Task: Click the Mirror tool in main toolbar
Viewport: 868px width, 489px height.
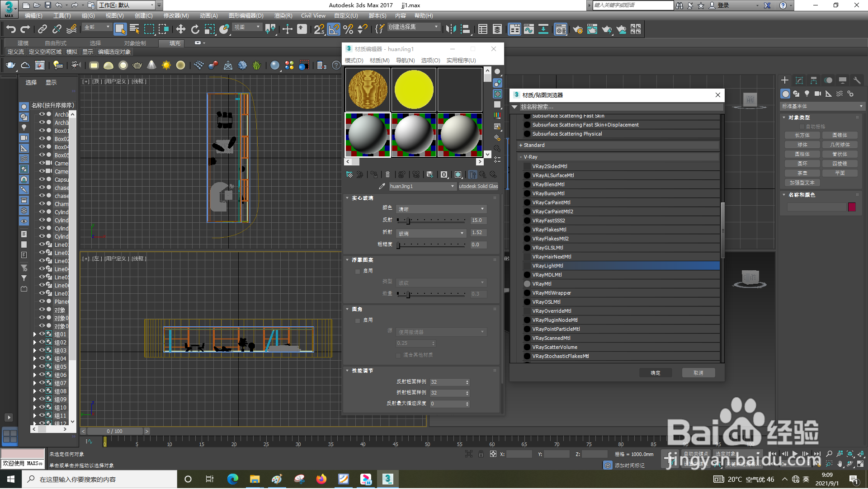Action: [x=451, y=29]
